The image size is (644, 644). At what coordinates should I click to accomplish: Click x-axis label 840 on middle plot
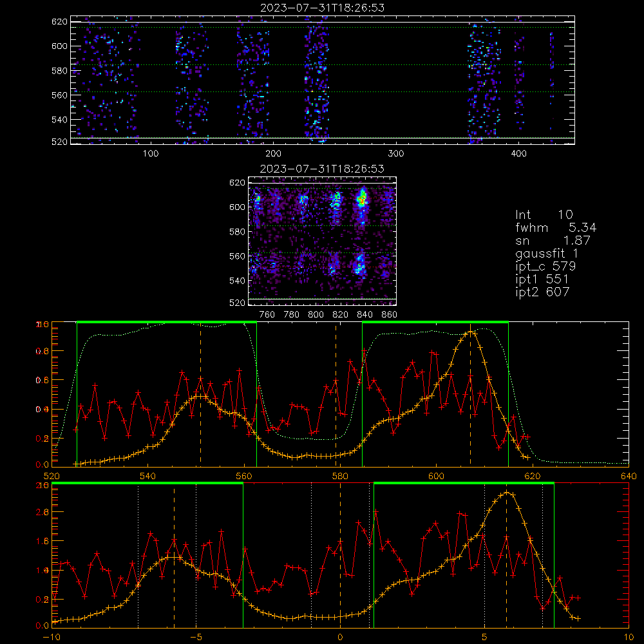[x=365, y=315]
